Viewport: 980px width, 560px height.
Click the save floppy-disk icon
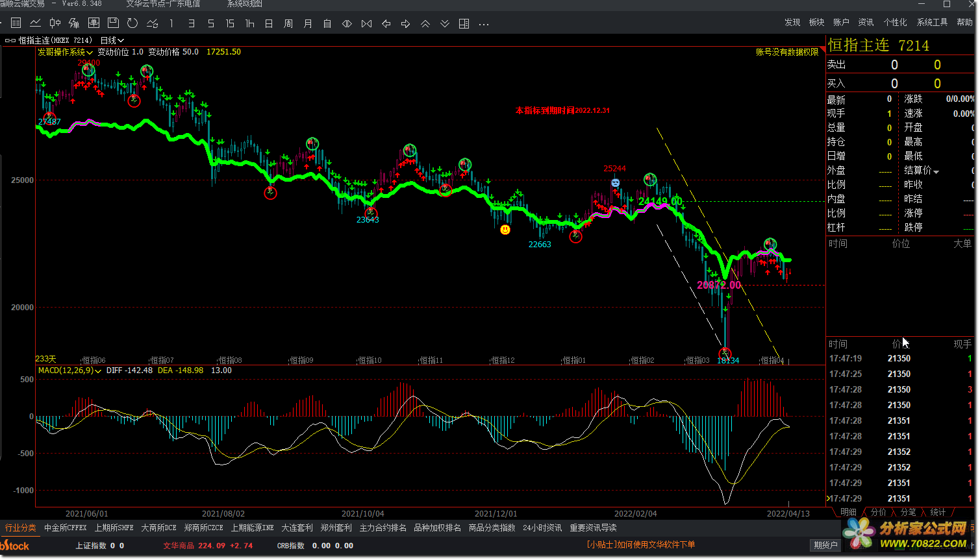[x=113, y=23]
